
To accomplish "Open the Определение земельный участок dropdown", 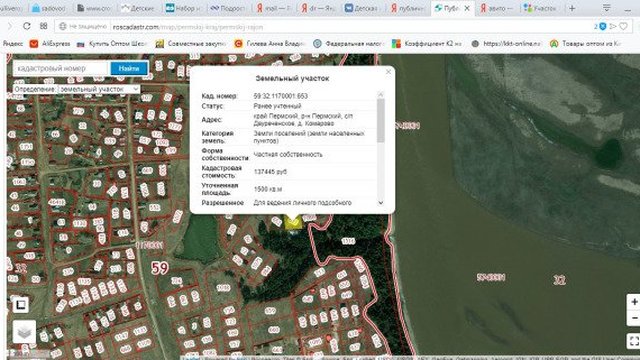I will (76, 89).
